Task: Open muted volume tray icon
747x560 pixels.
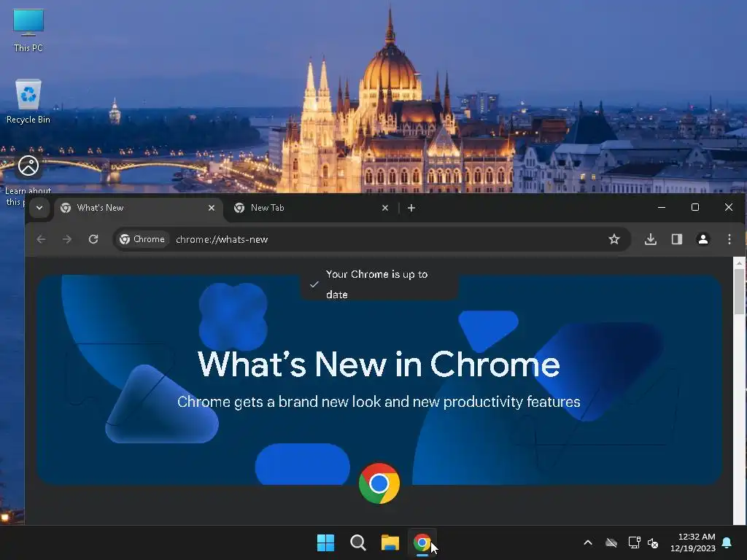Action: tap(653, 542)
